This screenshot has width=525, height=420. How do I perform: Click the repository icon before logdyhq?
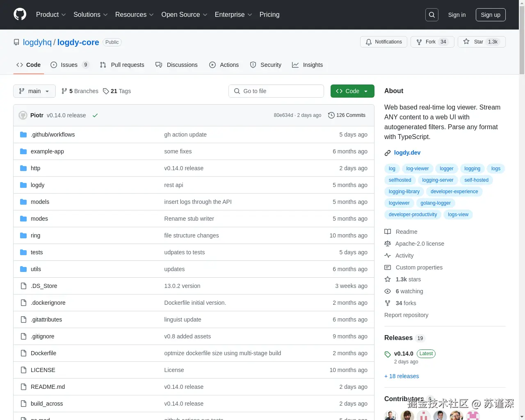point(16,42)
